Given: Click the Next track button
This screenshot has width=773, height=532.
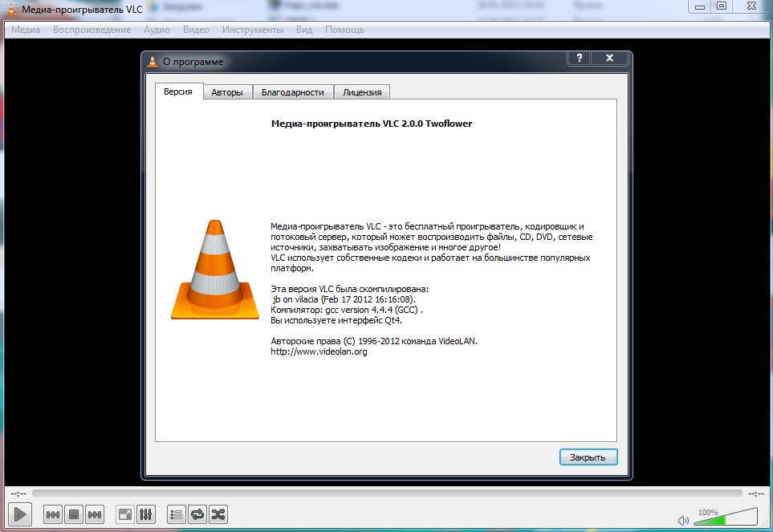Looking at the screenshot, I should (94, 515).
